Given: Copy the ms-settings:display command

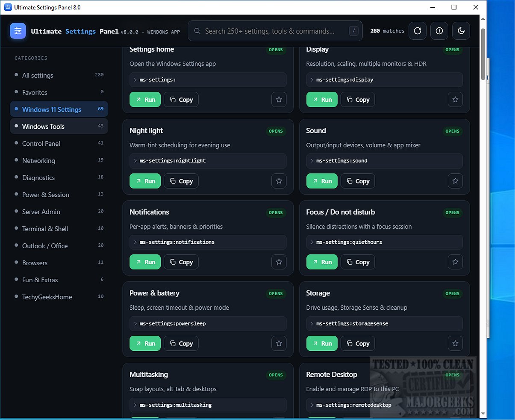Looking at the screenshot, I should [x=358, y=100].
